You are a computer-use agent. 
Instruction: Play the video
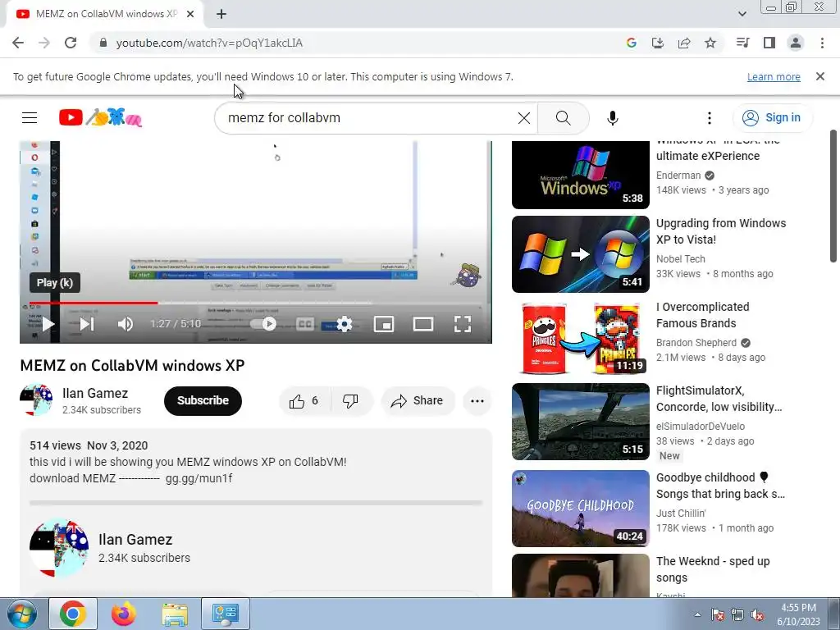pyautogui.click(x=48, y=324)
